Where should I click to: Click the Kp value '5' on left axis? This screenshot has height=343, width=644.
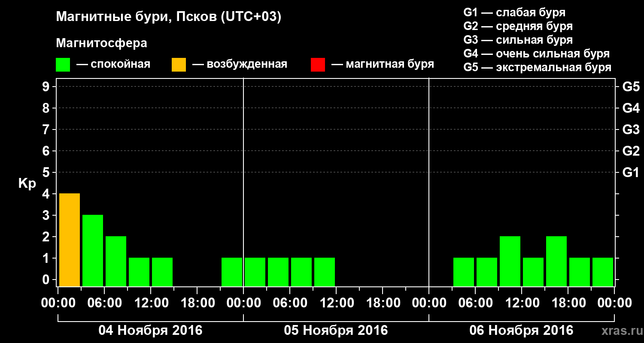(46, 172)
